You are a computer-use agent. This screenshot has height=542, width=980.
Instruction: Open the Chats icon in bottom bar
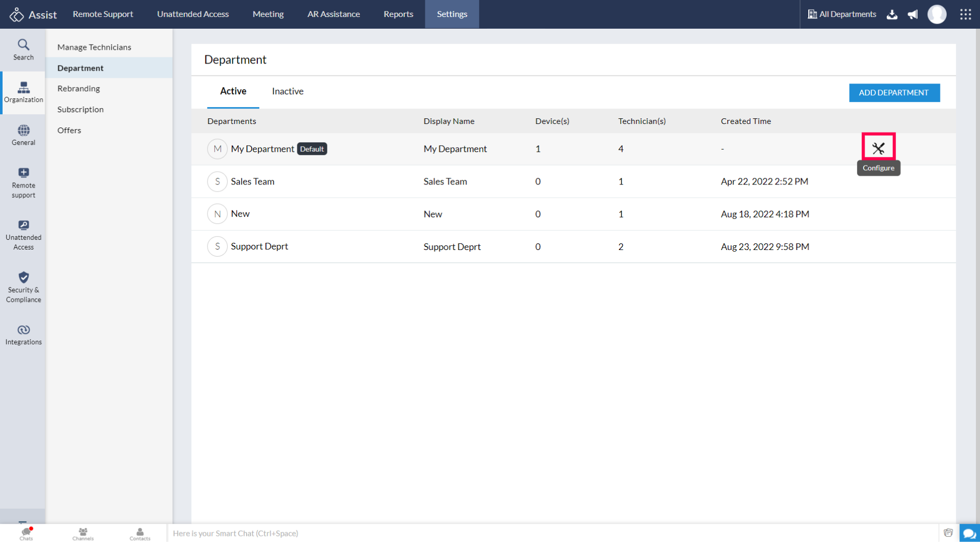[26, 533]
